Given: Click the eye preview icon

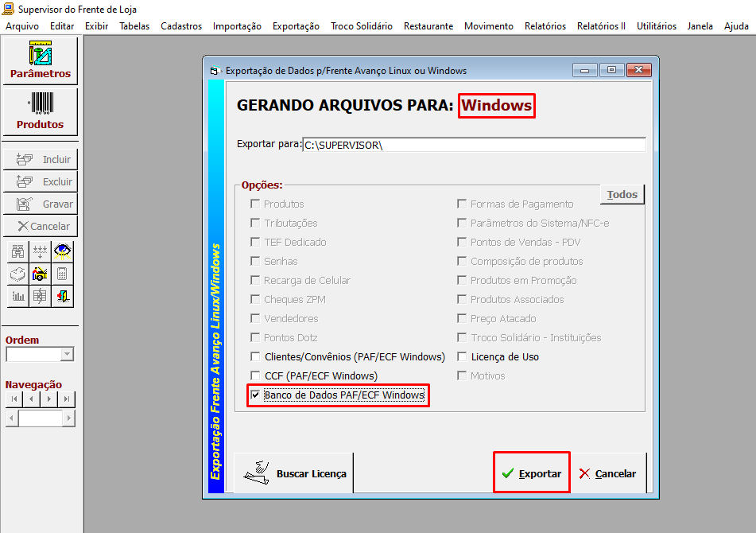Looking at the screenshot, I should pos(62,251).
